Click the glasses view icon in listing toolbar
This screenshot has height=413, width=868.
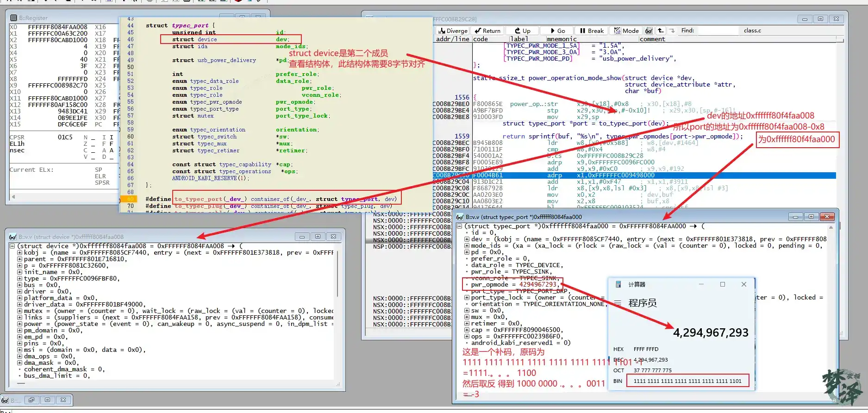(x=649, y=31)
